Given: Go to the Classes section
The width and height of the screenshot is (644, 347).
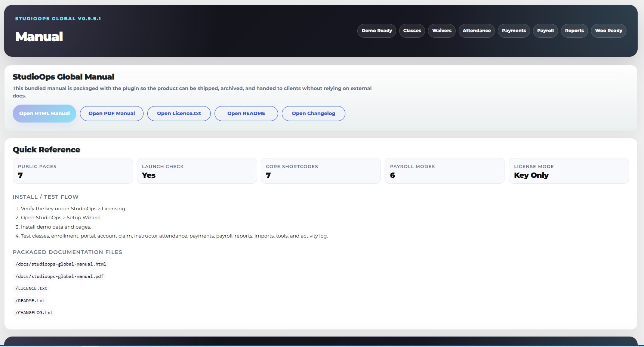Looking at the screenshot, I should pos(412,31).
